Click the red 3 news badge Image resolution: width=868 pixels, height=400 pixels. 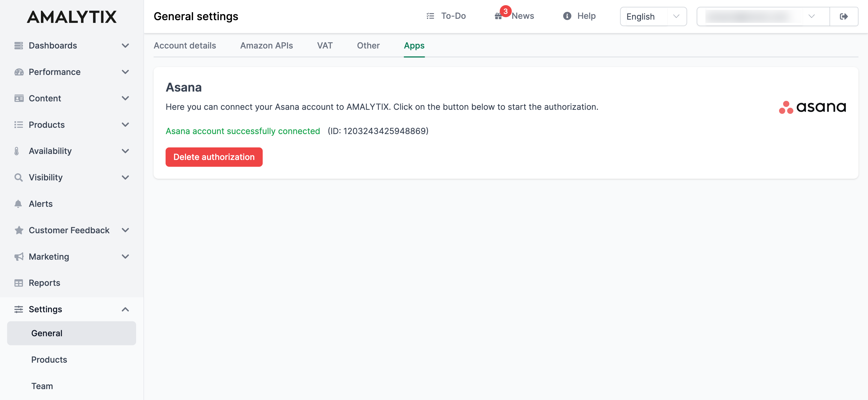tap(505, 11)
